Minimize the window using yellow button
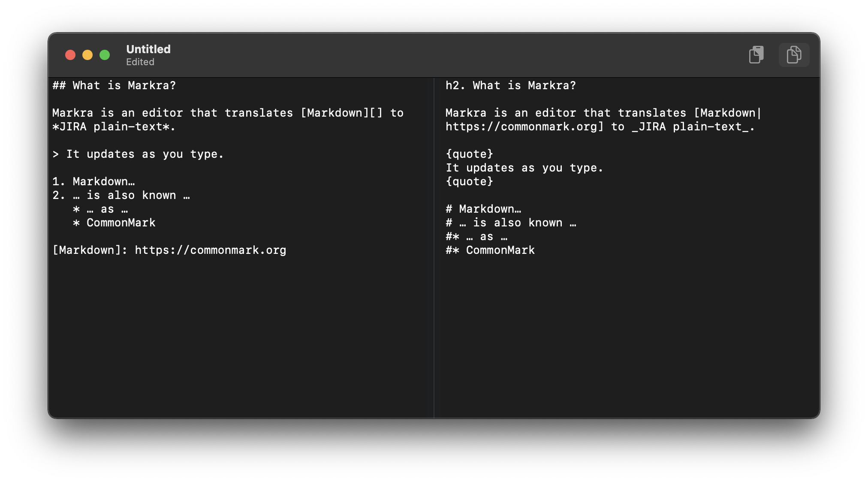Screen dimensions: 868x482 [x=87, y=55]
